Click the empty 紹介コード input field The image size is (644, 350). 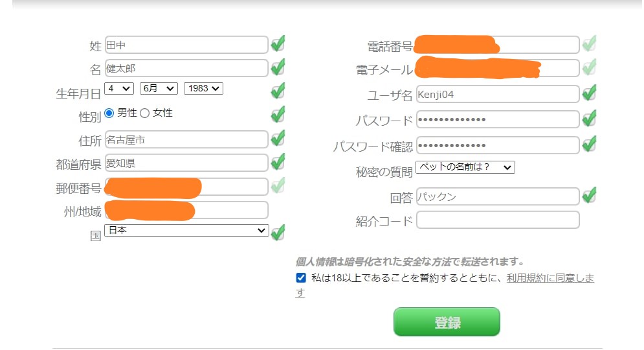(498, 220)
